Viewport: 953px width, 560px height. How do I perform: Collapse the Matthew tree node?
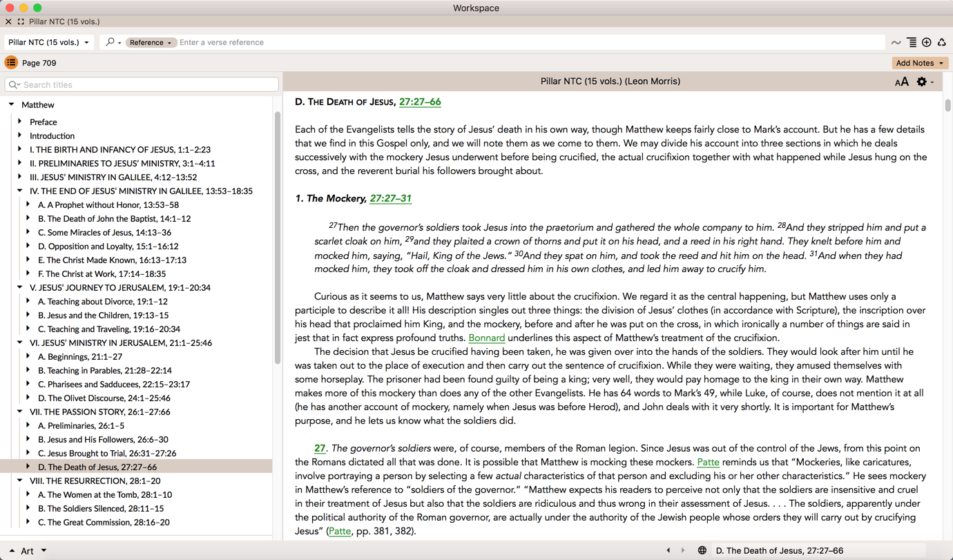pos(12,105)
